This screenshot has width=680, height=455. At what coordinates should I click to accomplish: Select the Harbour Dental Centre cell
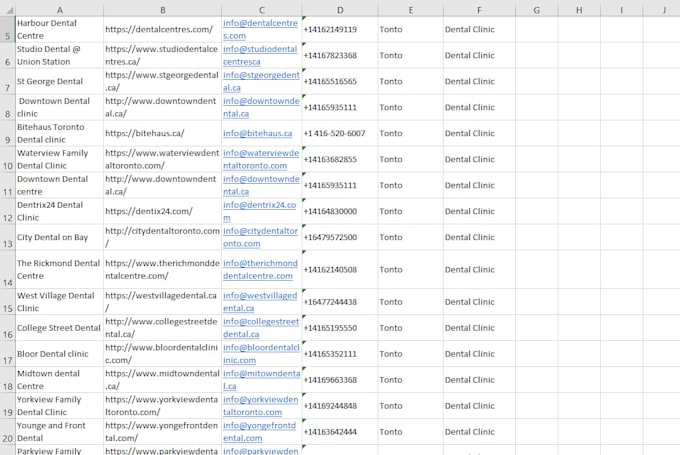(x=59, y=29)
